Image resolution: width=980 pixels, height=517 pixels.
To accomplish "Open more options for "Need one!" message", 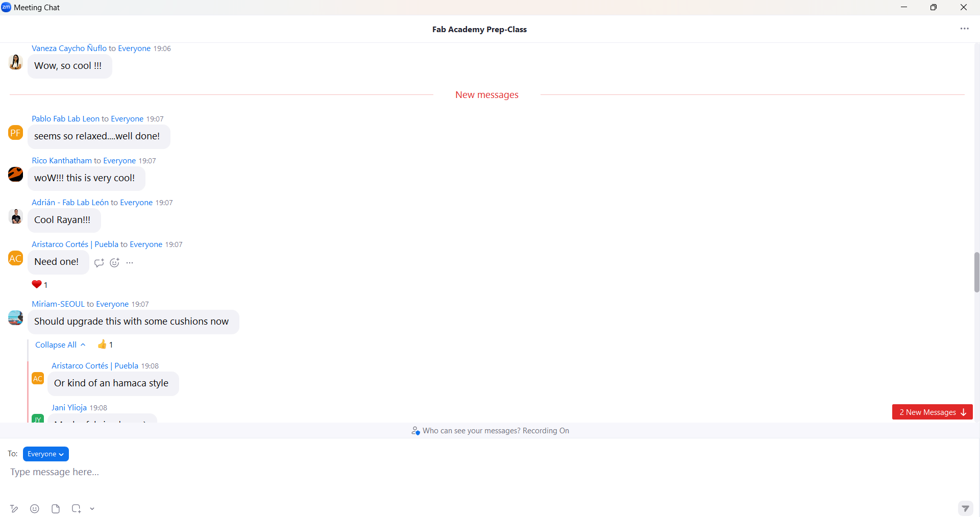I will pos(130,262).
